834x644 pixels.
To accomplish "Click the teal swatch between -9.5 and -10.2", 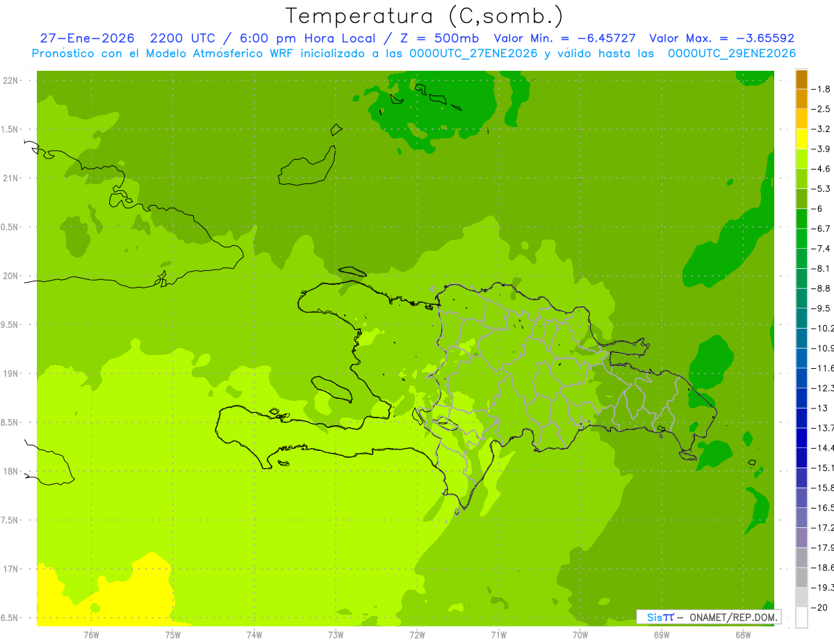I will [801, 318].
